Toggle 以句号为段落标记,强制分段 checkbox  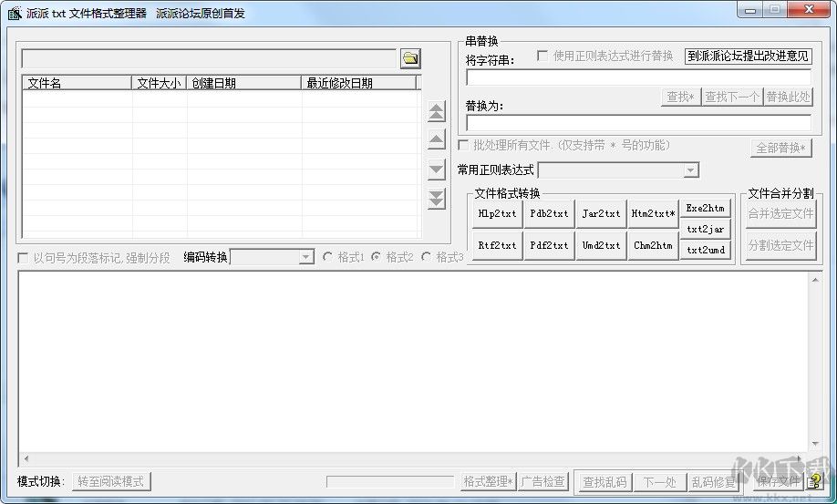click(23, 258)
